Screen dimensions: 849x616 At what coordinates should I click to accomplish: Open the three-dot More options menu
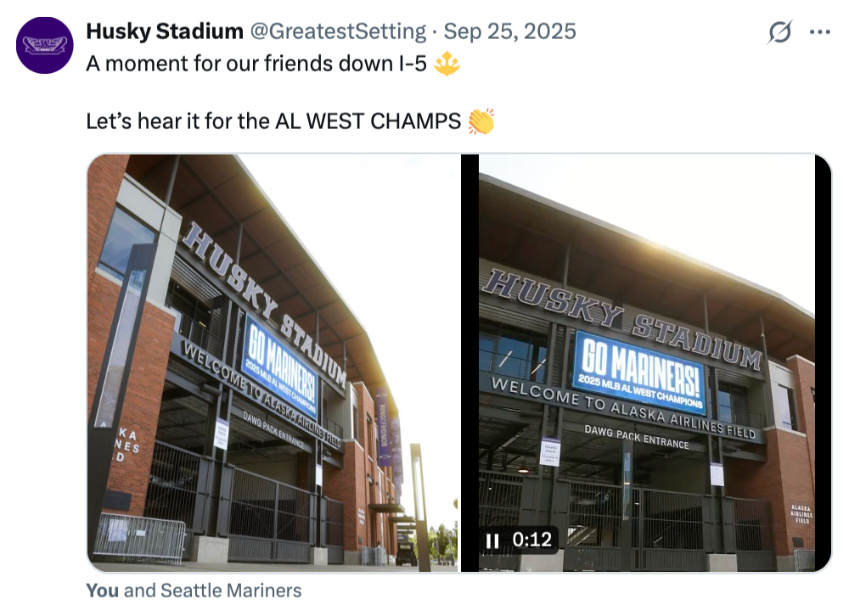coord(819,32)
